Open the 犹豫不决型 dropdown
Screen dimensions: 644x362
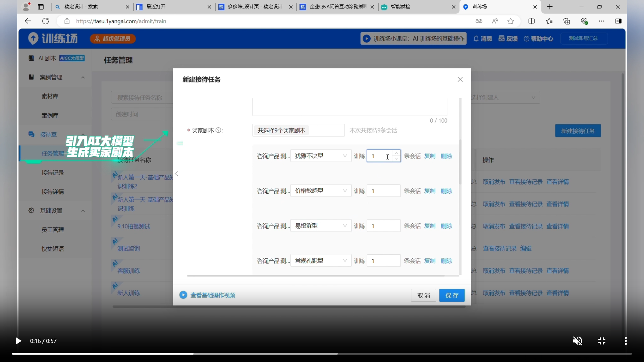coord(321,156)
